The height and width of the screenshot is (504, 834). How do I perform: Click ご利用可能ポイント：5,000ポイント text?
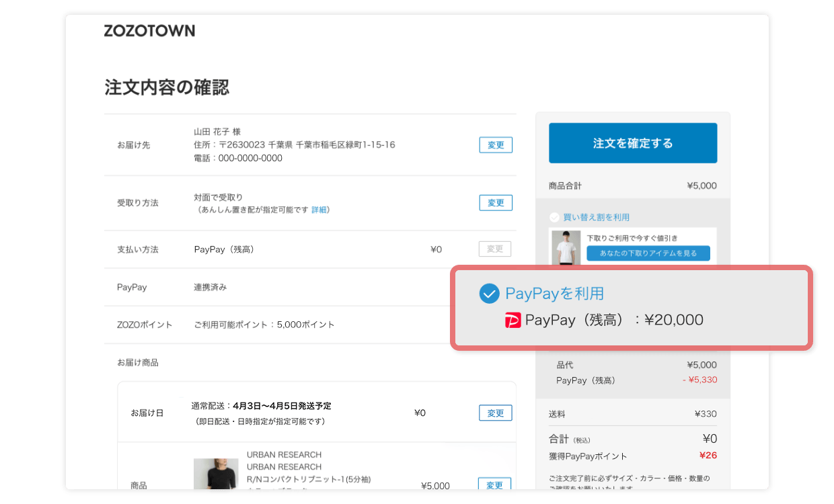click(x=264, y=325)
